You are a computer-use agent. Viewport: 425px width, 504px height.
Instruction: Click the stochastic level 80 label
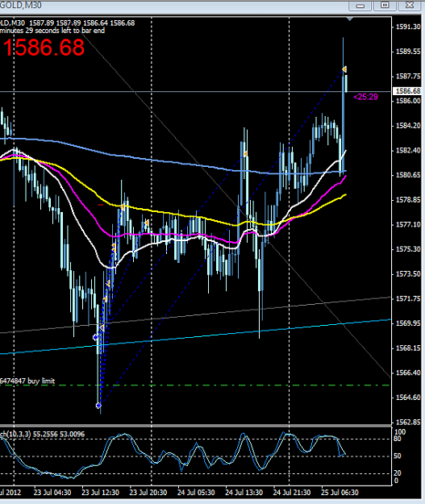(x=398, y=439)
